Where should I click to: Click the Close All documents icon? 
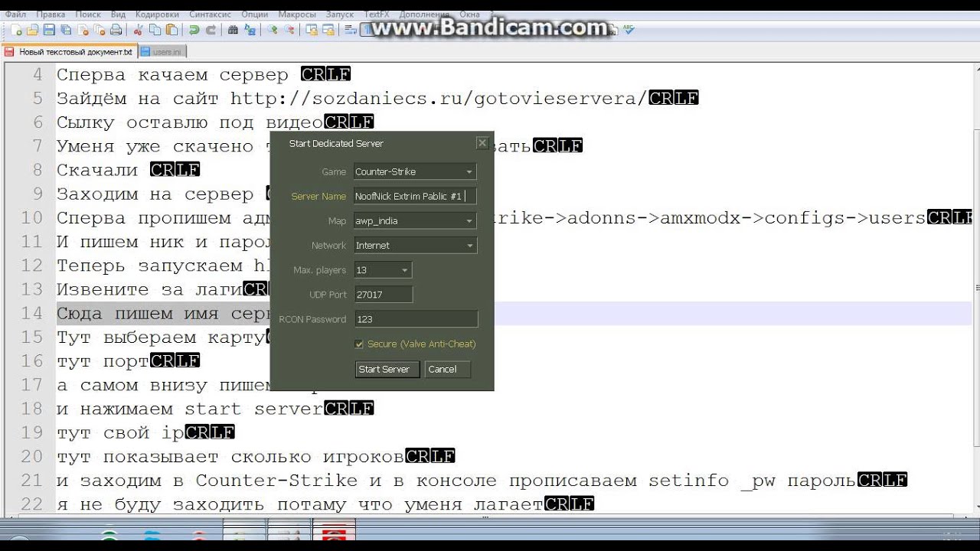100,31
